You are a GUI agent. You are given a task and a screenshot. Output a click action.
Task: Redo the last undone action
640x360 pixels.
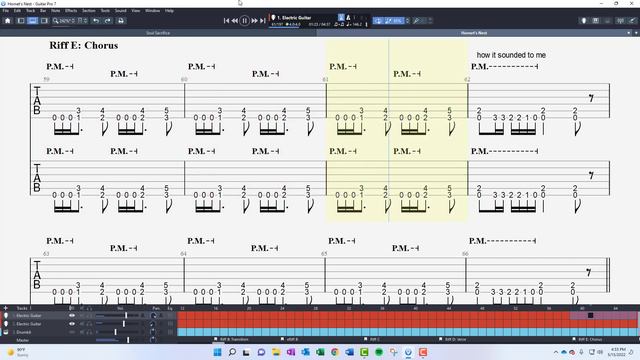pos(108,21)
